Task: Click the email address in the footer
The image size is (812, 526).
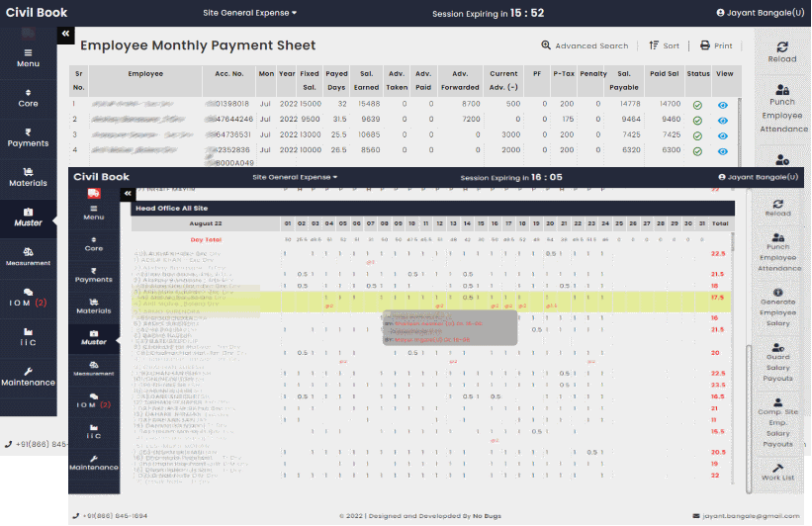Action: [751, 515]
